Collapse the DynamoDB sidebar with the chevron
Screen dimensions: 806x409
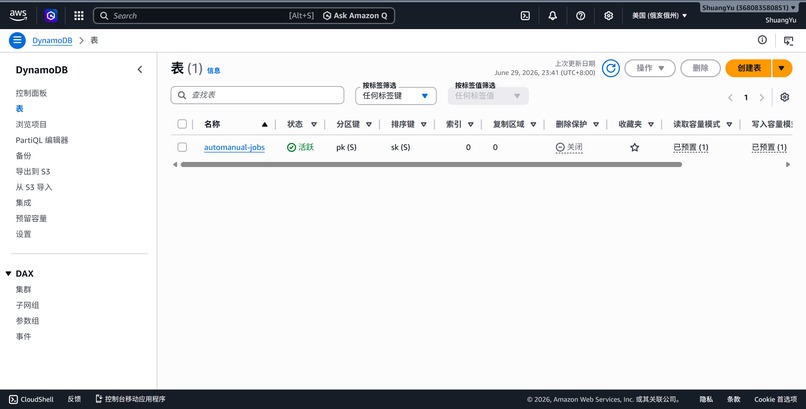click(x=140, y=69)
